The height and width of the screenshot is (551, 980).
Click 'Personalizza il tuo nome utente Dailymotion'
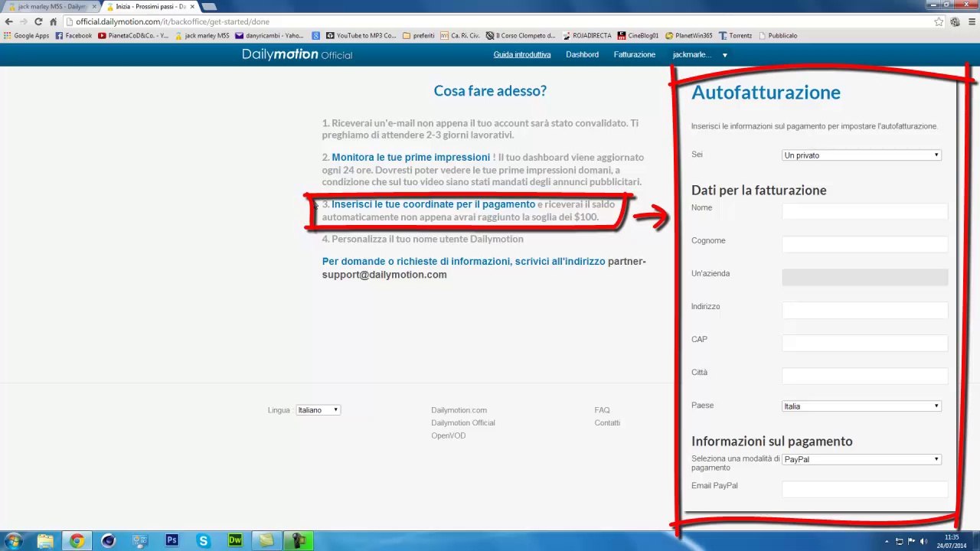[x=427, y=240]
